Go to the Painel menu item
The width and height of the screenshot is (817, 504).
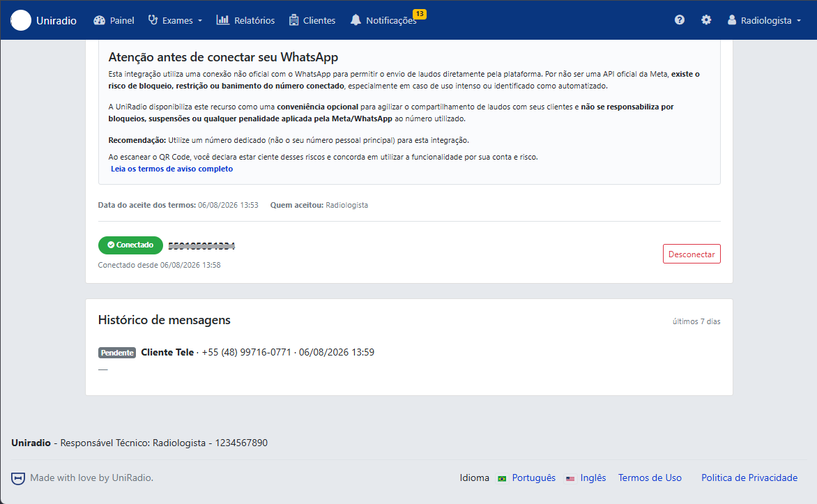tap(114, 20)
